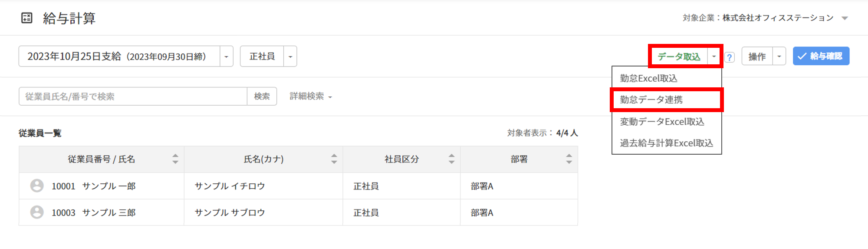Click avatar icon for サンプル 三郎

(x=37, y=212)
